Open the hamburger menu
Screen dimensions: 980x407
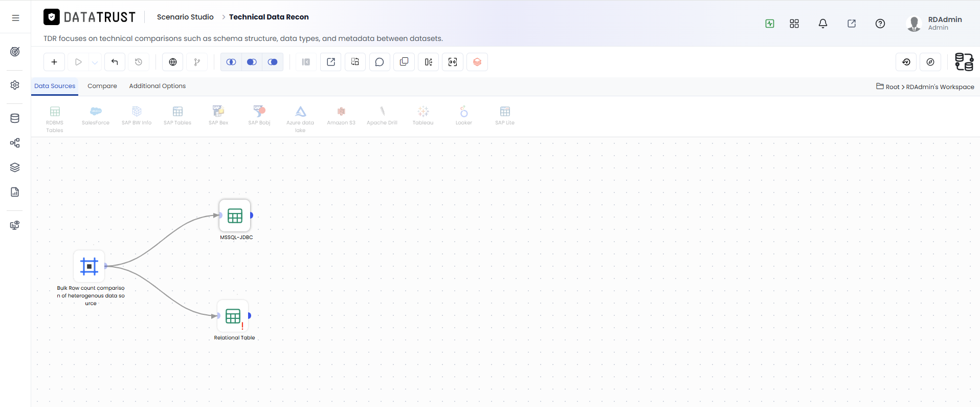15,17
